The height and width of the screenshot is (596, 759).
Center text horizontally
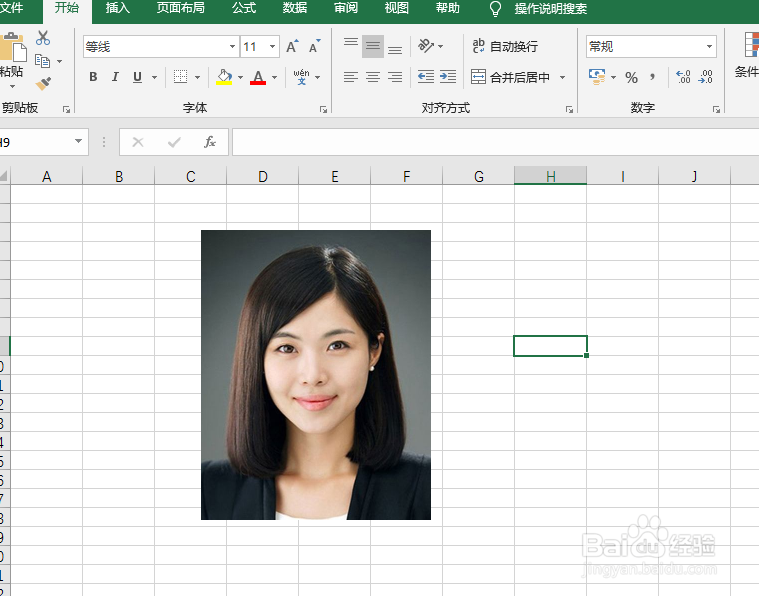click(373, 77)
